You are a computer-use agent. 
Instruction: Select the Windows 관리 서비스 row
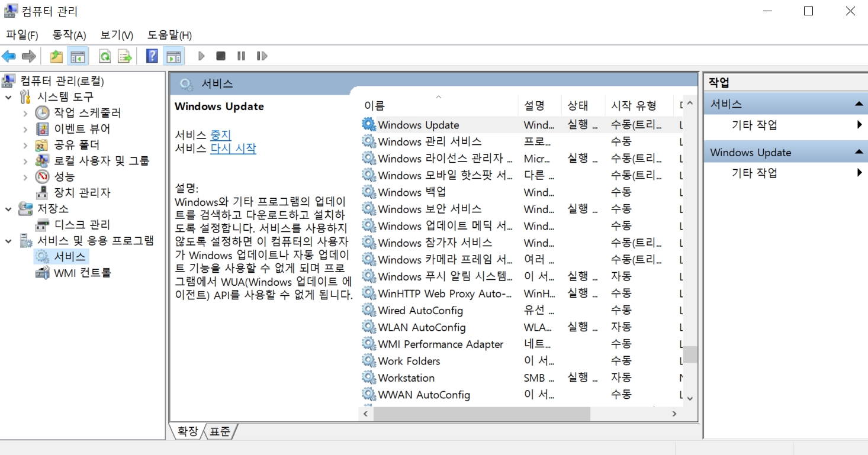pyautogui.click(x=520, y=141)
